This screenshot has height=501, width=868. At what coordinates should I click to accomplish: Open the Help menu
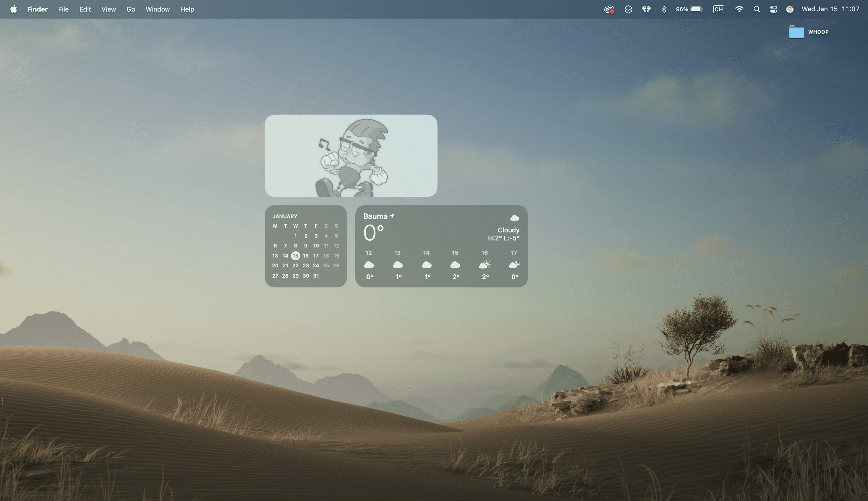[187, 9]
